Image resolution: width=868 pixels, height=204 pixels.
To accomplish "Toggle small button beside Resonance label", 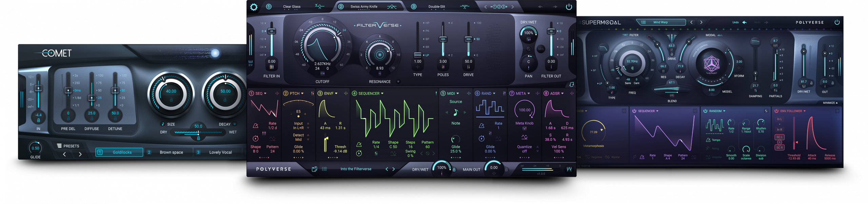I will (398, 82).
